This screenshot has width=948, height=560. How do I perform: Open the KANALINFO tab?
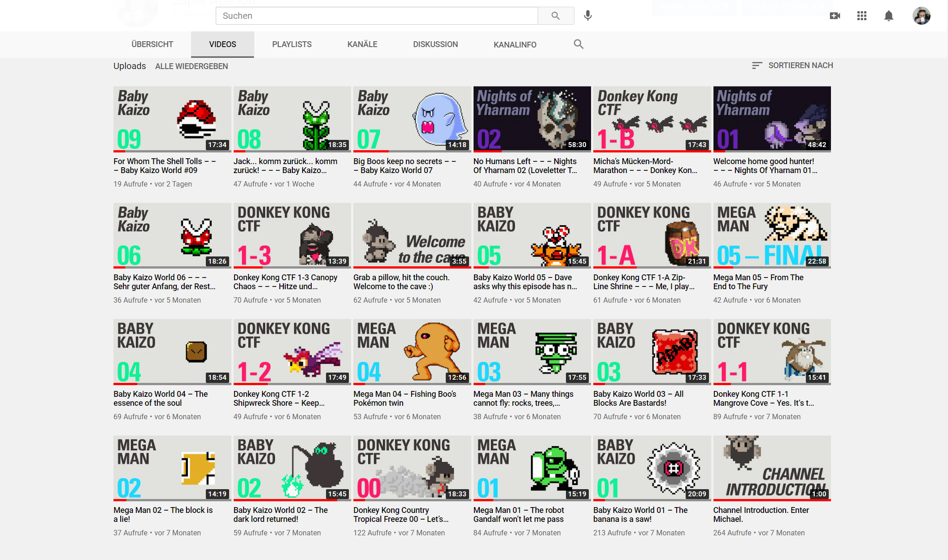(515, 44)
